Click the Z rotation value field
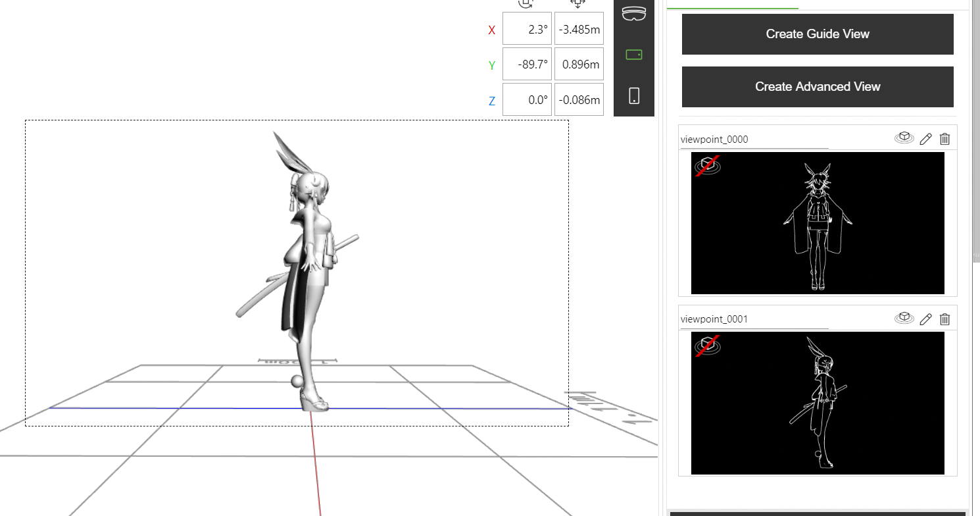The height and width of the screenshot is (516, 980). [527, 99]
